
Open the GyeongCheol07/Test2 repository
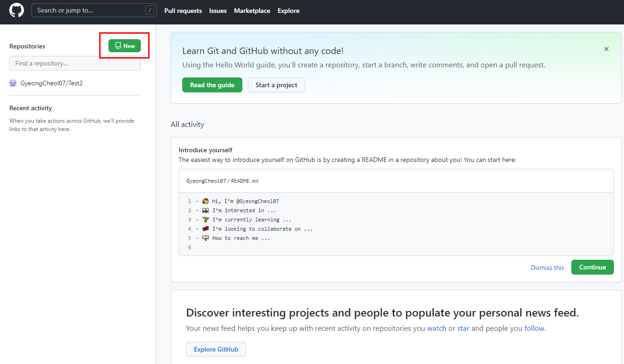pyautogui.click(x=51, y=83)
